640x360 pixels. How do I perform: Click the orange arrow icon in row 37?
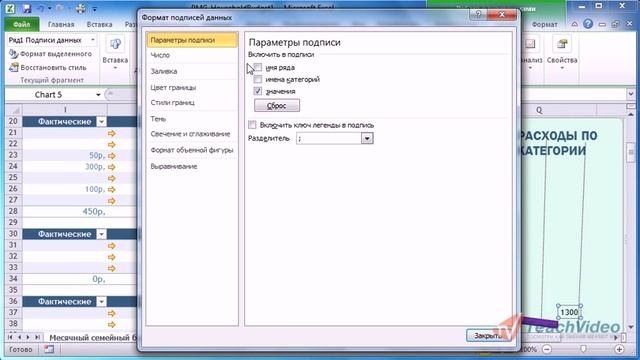[112, 313]
